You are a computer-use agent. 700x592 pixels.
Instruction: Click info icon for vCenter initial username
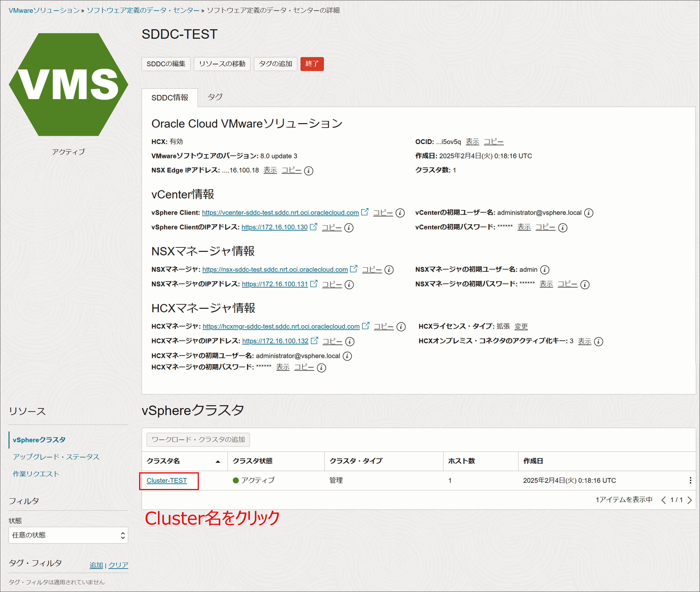[589, 213]
